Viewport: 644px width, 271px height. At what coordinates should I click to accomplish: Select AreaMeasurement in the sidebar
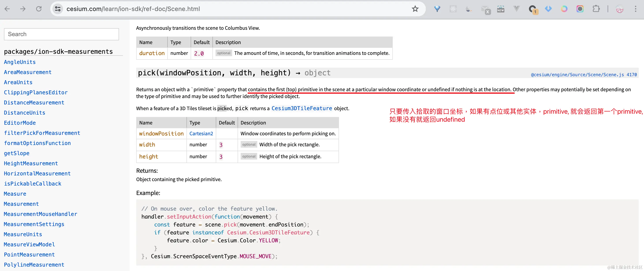pos(28,72)
